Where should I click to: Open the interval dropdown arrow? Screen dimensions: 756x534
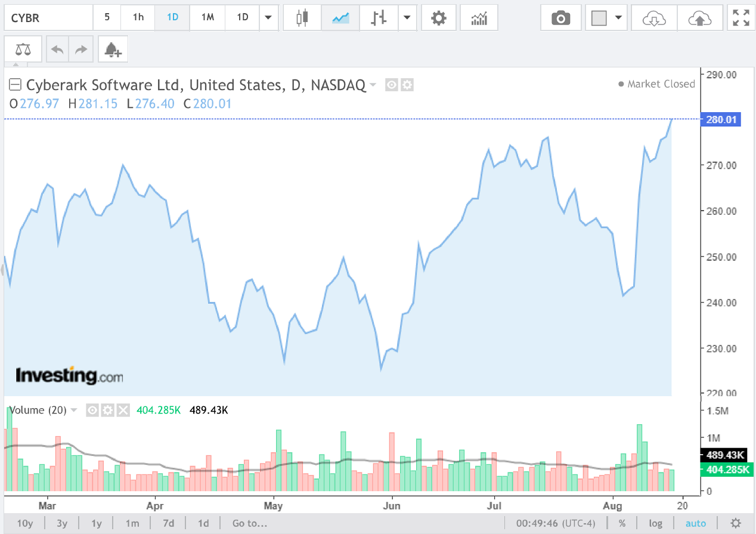[269, 17]
